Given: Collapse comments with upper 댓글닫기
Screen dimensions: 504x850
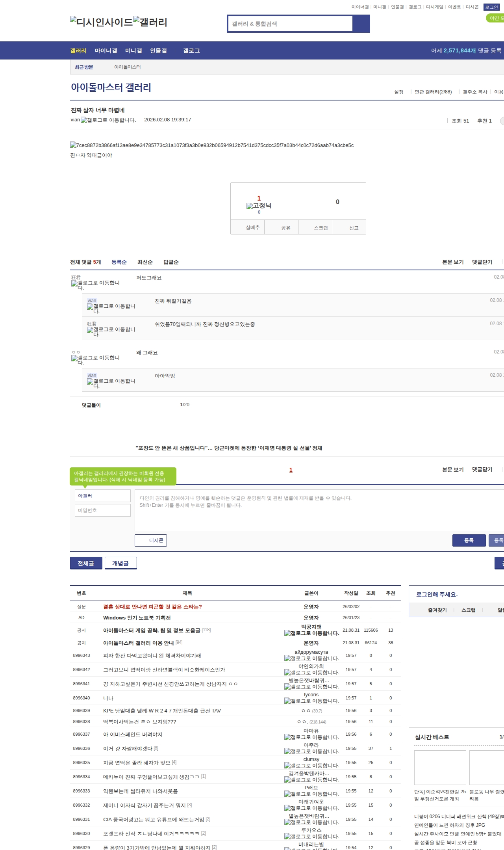Looking at the screenshot, I should [482, 262].
